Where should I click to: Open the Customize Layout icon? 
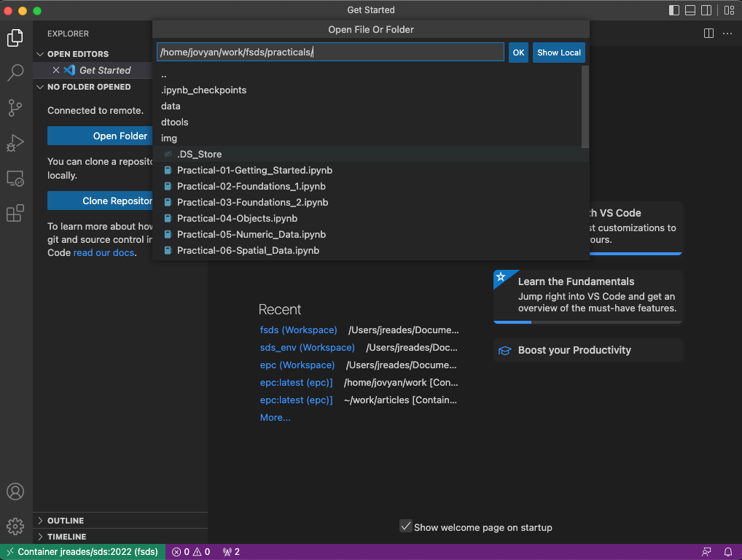(729, 10)
